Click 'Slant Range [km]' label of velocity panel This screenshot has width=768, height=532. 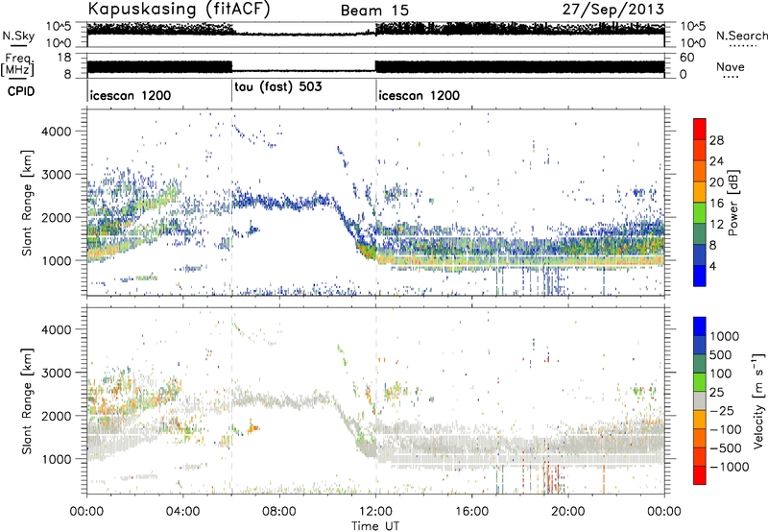[27, 400]
